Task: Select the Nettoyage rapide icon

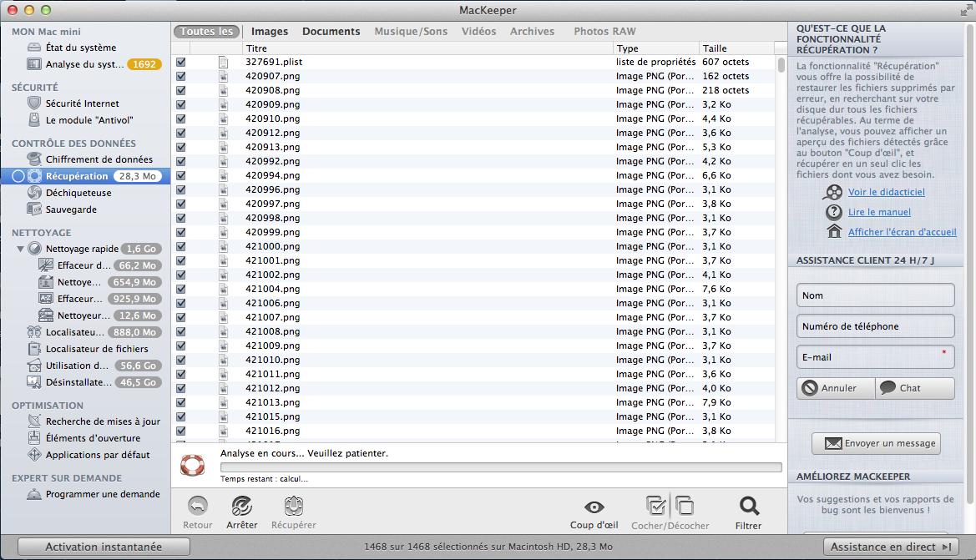Action: click(35, 248)
